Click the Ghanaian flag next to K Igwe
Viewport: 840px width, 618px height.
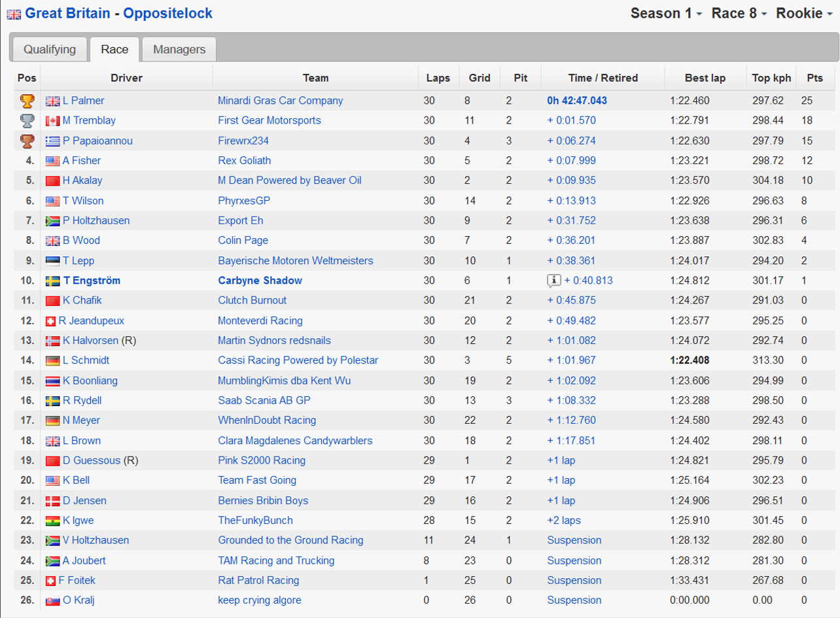(52, 521)
